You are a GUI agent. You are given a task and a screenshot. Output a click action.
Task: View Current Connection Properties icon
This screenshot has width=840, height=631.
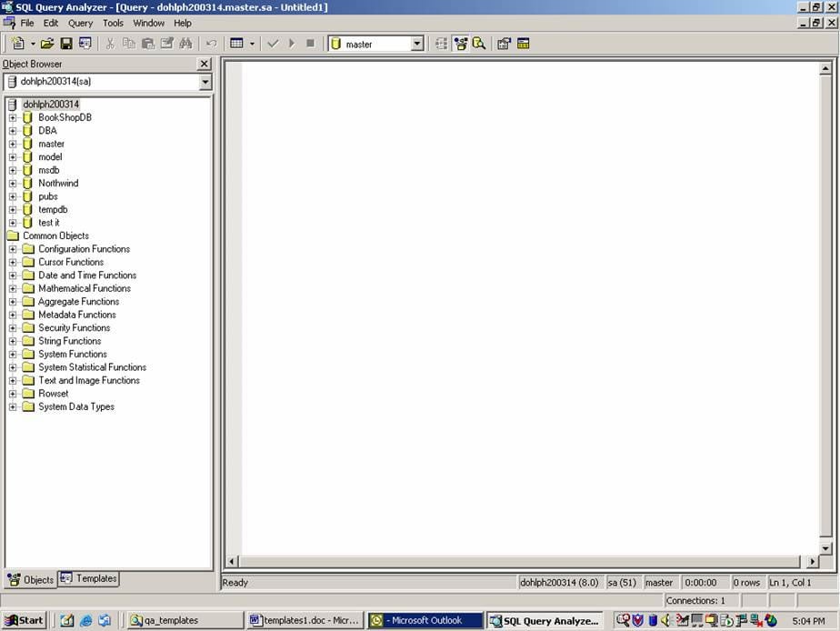pyautogui.click(x=503, y=43)
